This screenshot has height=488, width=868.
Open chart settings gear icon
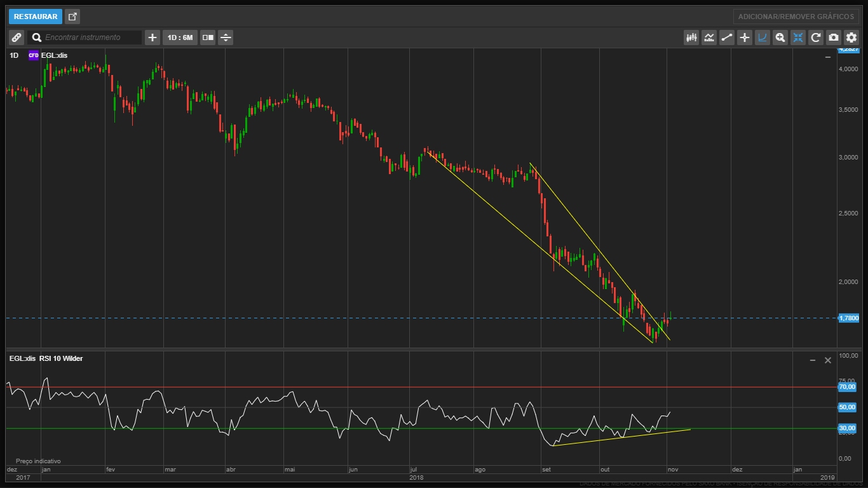pyautogui.click(x=851, y=37)
